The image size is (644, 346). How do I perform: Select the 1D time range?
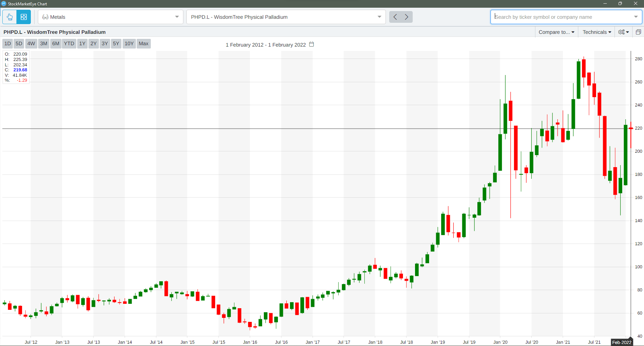tap(8, 44)
